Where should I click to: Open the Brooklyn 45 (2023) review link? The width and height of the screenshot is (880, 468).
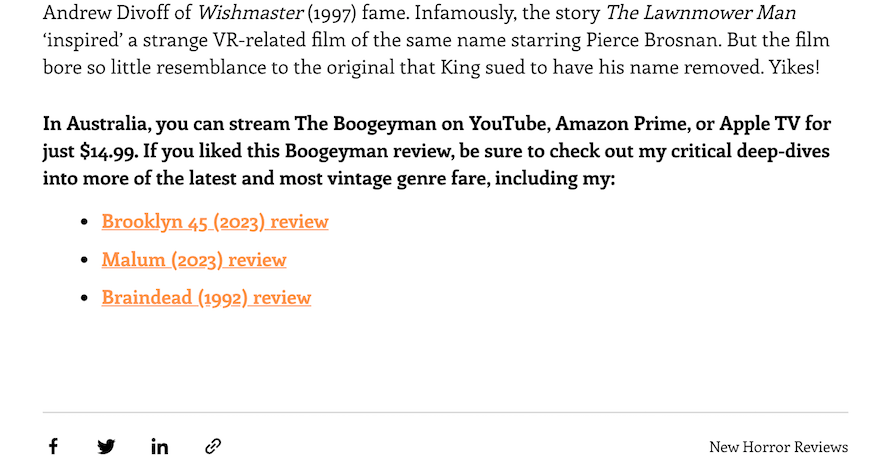pos(215,221)
